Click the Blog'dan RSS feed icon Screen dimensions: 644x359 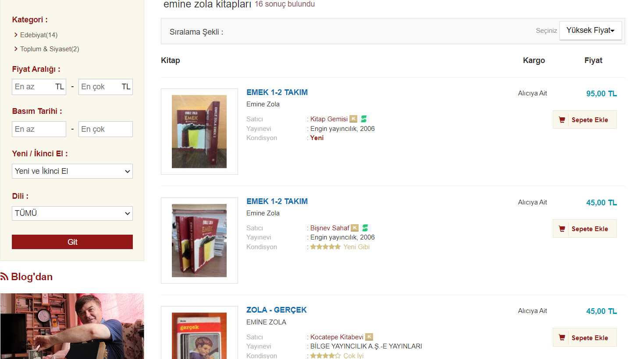coord(4,276)
